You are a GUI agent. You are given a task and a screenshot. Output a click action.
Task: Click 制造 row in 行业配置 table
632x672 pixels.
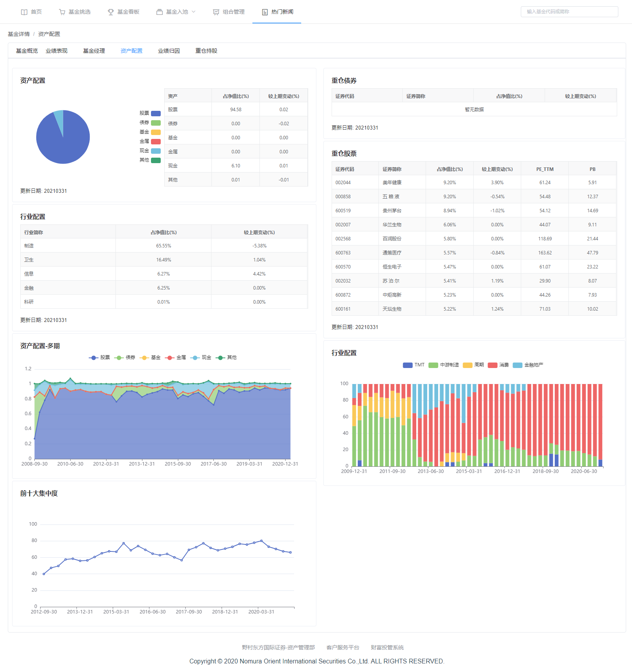point(164,246)
